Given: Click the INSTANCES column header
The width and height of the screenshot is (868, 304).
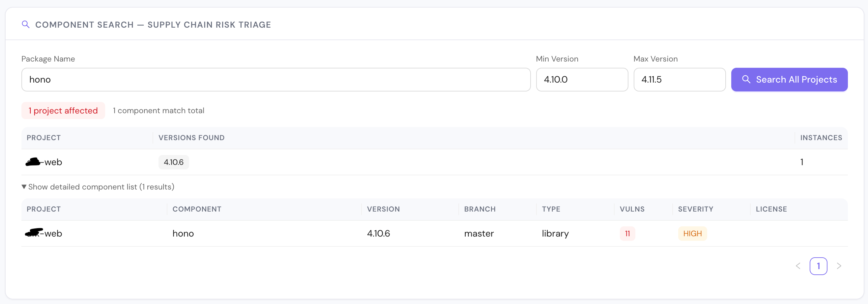Looking at the screenshot, I should click(821, 138).
